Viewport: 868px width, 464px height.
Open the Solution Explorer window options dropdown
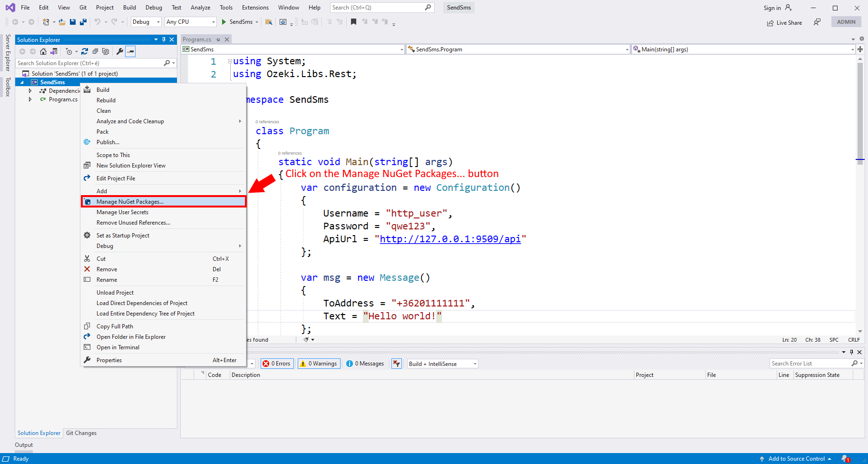pyautogui.click(x=156, y=39)
